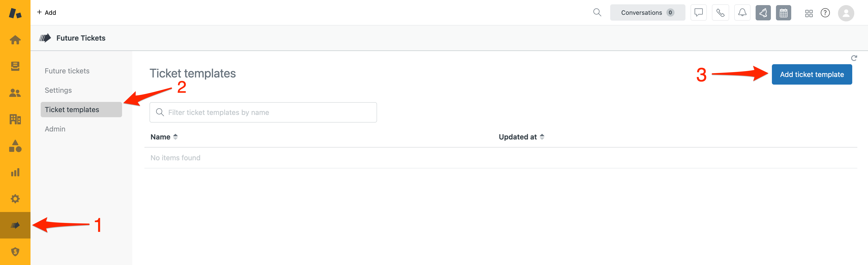Click the refresh icon above template list
Image resolution: width=868 pixels, height=265 pixels.
coord(854,58)
